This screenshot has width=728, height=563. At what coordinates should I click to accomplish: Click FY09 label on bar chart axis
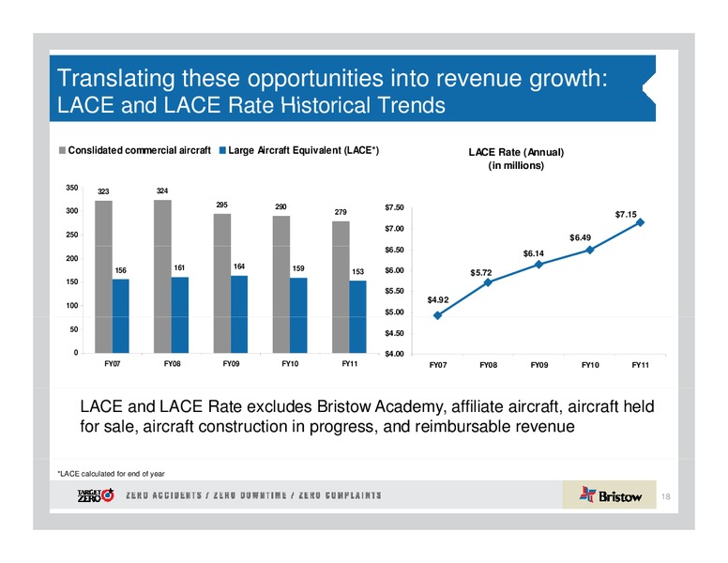point(231,364)
